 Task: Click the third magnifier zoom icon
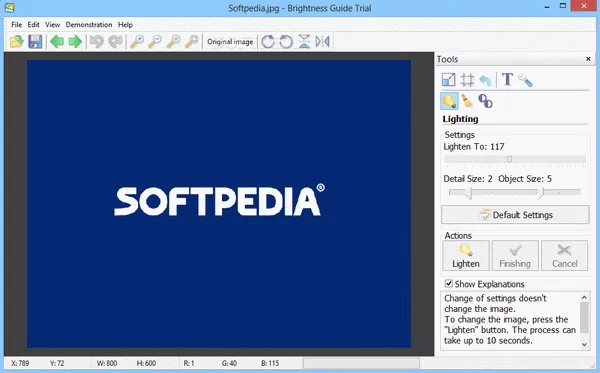click(x=173, y=41)
